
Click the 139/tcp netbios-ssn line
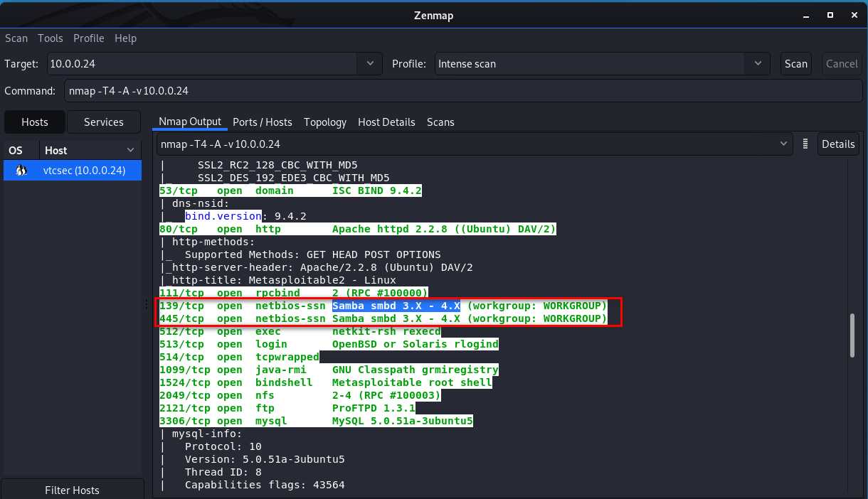click(383, 306)
